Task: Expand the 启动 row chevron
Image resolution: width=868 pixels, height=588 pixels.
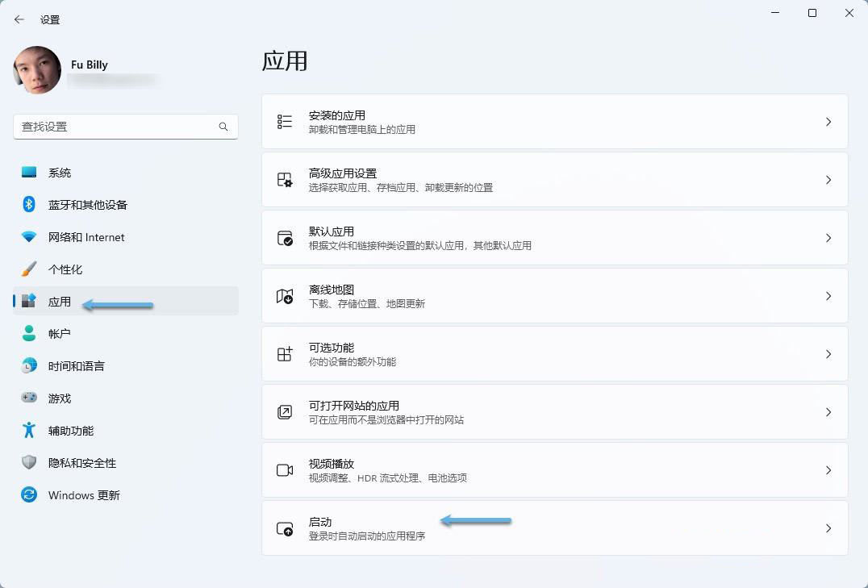Action: pyautogui.click(x=828, y=528)
